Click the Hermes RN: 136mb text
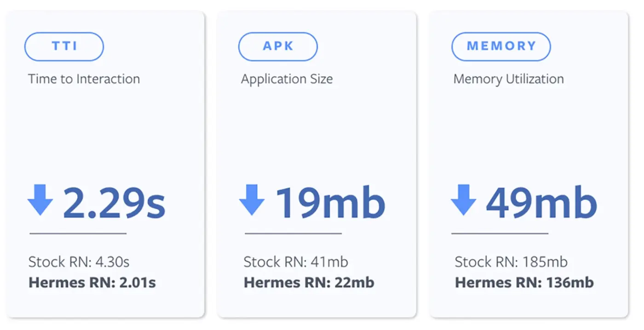644x330 pixels. [524, 282]
